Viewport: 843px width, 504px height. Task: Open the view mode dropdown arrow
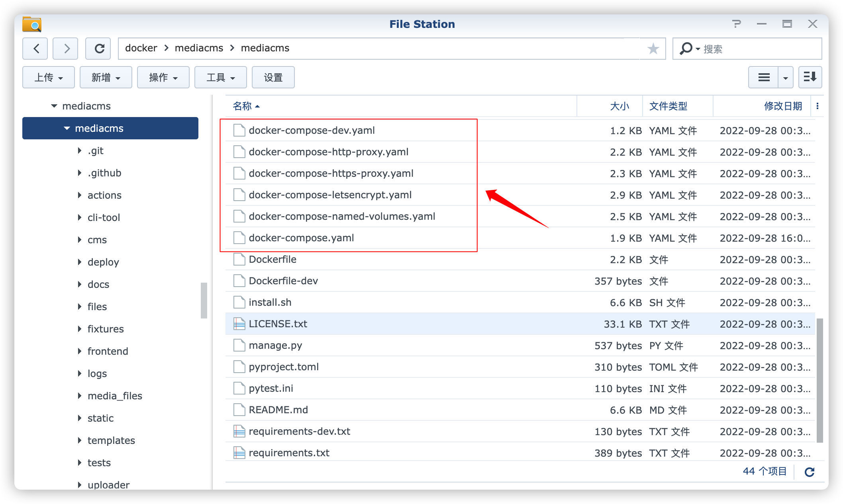click(785, 77)
